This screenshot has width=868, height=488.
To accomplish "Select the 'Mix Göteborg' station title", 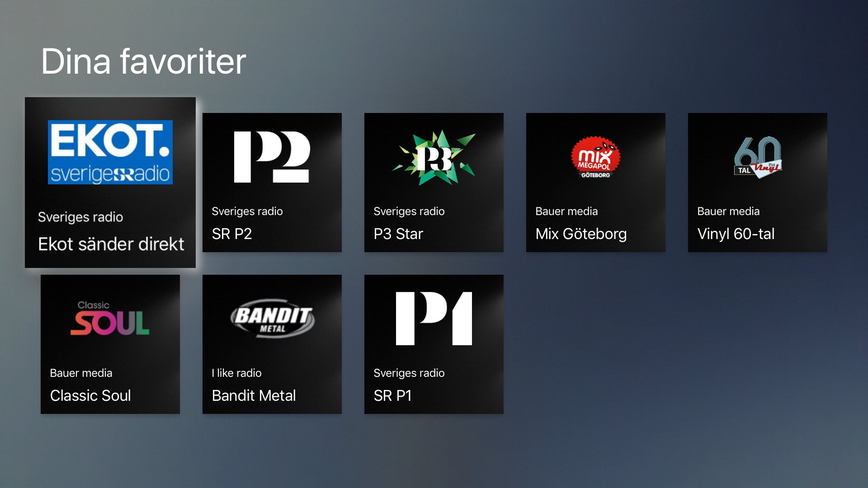I will [581, 234].
